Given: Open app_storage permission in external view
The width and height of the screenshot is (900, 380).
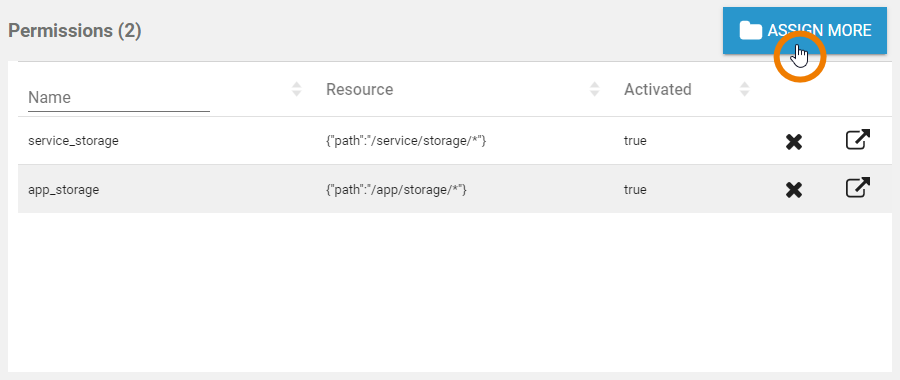Looking at the screenshot, I should pos(858,188).
